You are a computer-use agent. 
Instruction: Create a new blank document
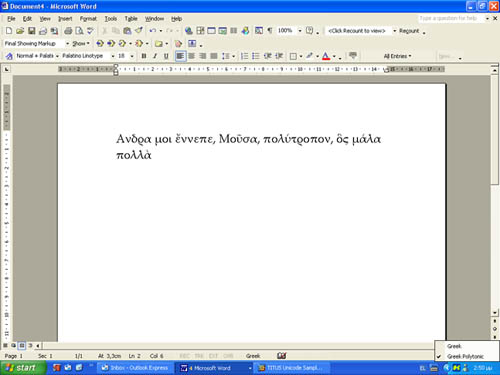coord(9,31)
